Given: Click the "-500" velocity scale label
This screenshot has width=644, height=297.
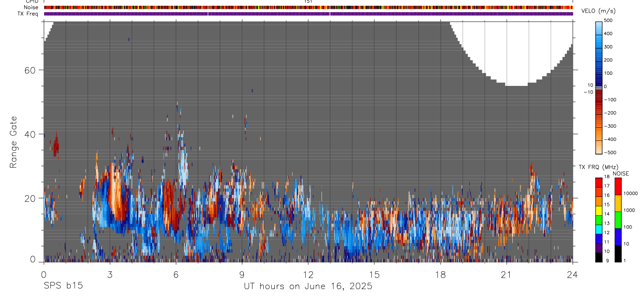Looking at the screenshot, I should pos(611,152).
